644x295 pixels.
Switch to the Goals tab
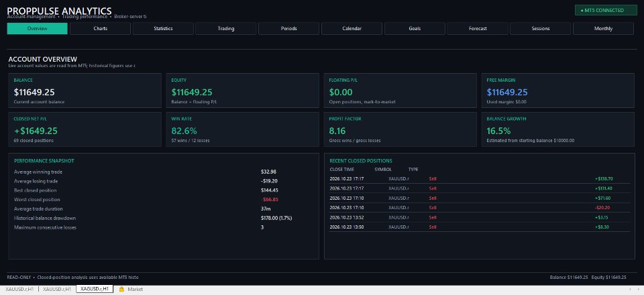click(415, 29)
